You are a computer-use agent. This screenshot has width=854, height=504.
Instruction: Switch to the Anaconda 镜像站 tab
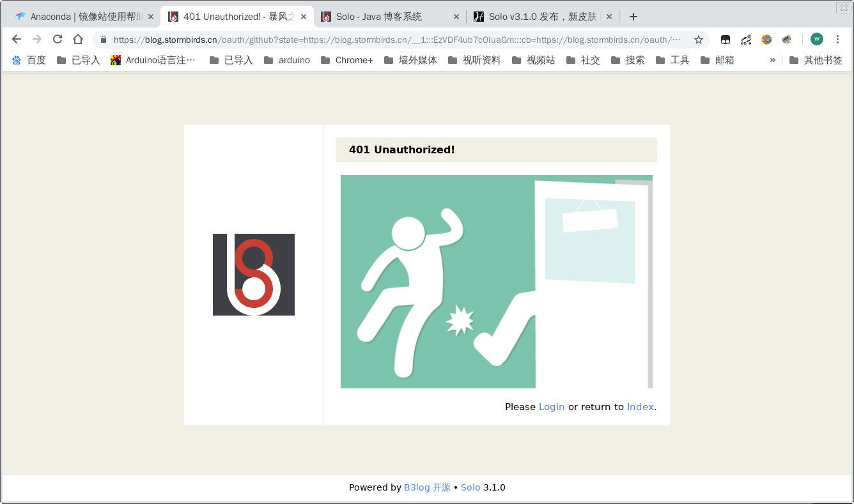pos(83,17)
